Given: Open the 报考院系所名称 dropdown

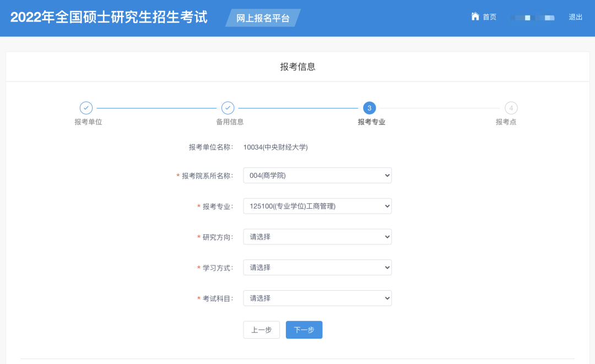Looking at the screenshot, I should click(x=317, y=176).
